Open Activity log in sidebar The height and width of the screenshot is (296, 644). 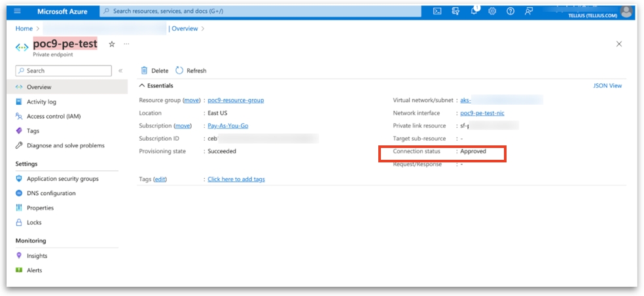point(41,102)
